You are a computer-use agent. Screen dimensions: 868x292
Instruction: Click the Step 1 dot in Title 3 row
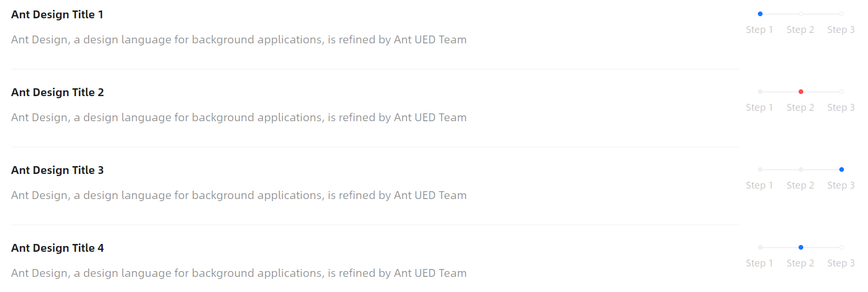[760, 170]
